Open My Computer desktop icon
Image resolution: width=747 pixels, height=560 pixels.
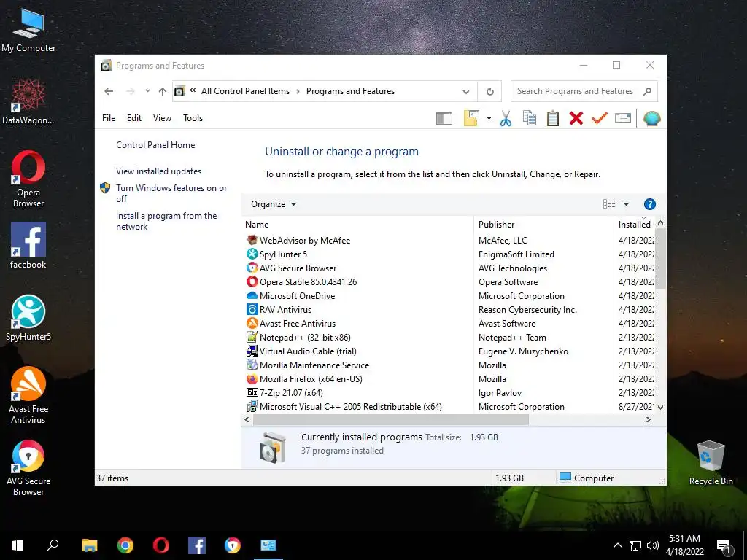28,31
